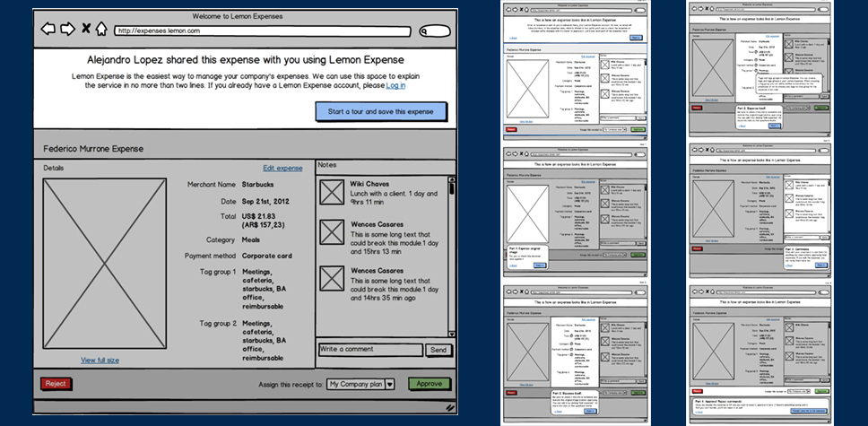
Task: Open the My Company plan dropdown
Action: 360,384
